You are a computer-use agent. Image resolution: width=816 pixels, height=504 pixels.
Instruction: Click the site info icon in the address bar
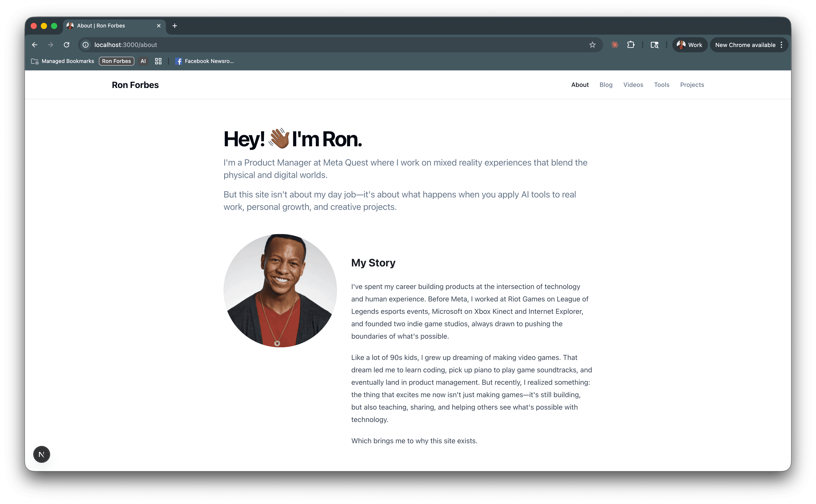click(85, 45)
